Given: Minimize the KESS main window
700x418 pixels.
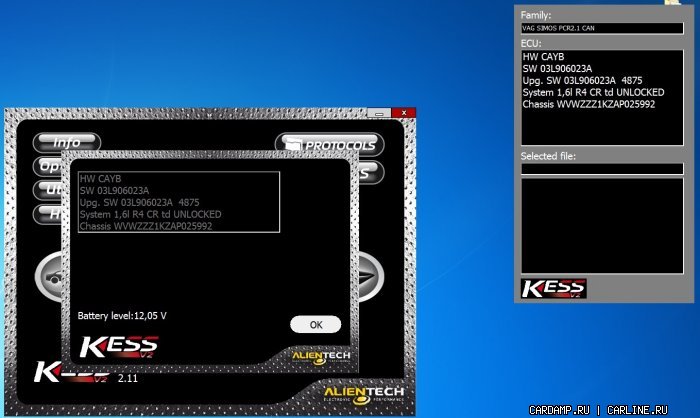Looking at the screenshot, I should [x=379, y=113].
